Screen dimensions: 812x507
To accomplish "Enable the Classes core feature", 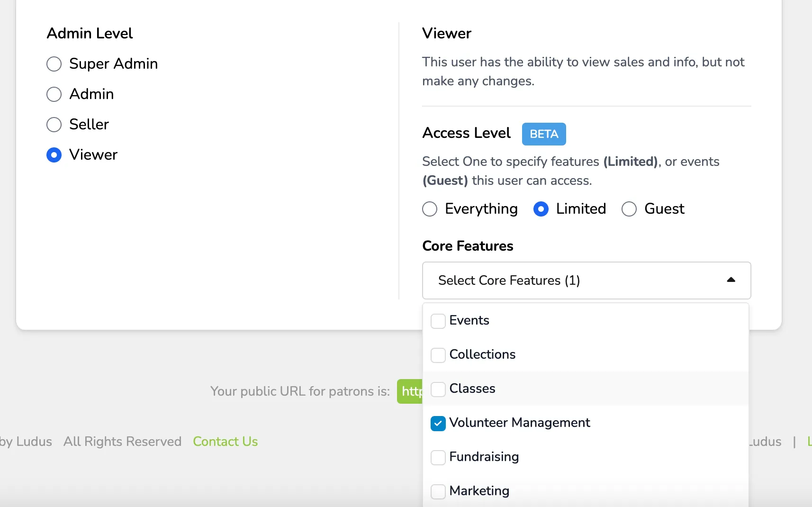I will pyautogui.click(x=438, y=389).
